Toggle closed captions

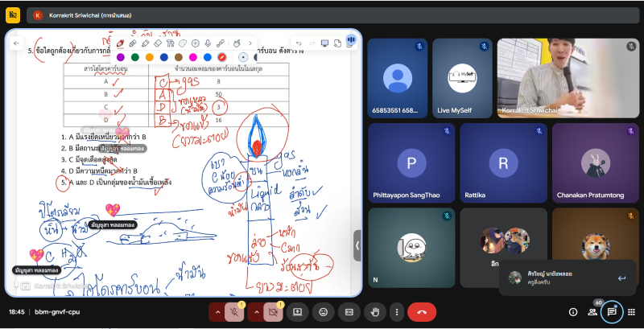[x=349, y=311]
